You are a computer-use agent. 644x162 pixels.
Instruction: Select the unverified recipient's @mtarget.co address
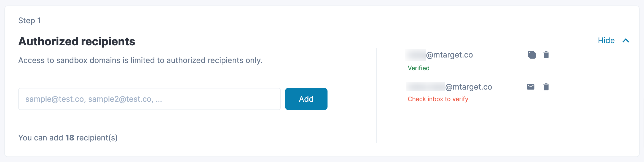click(469, 87)
